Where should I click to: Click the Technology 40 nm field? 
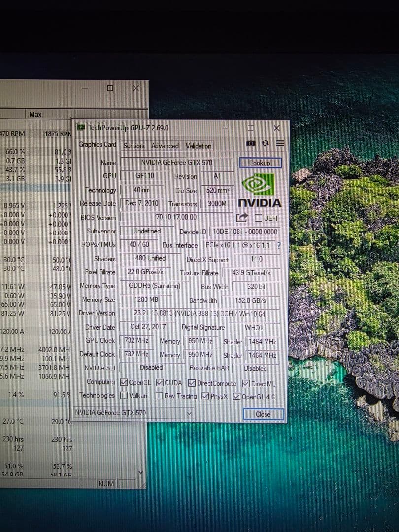141,190
